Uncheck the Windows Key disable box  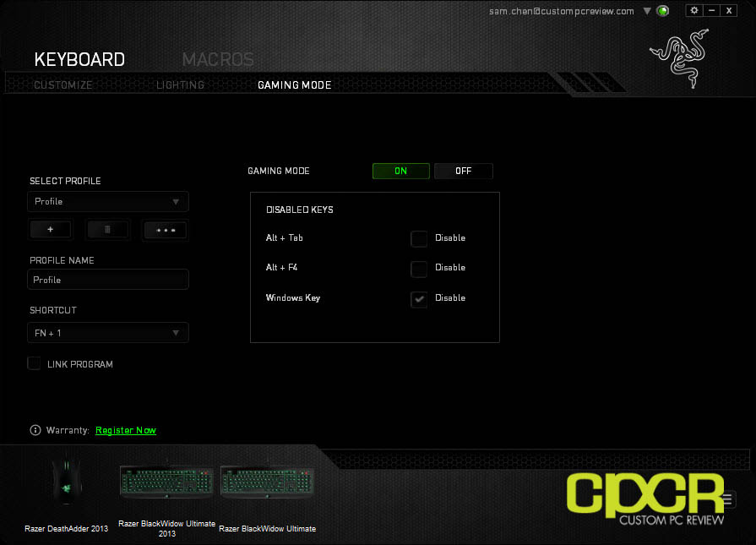tap(419, 299)
